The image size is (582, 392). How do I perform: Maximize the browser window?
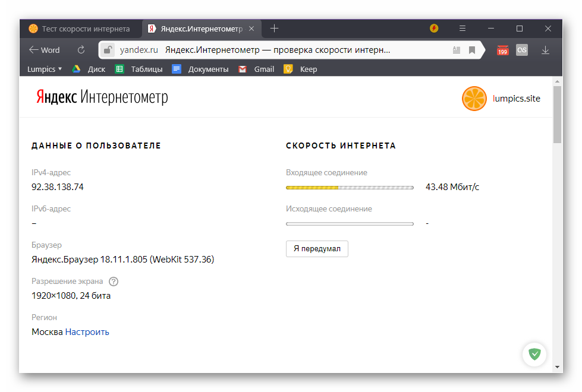pyautogui.click(x=520, y=29)
